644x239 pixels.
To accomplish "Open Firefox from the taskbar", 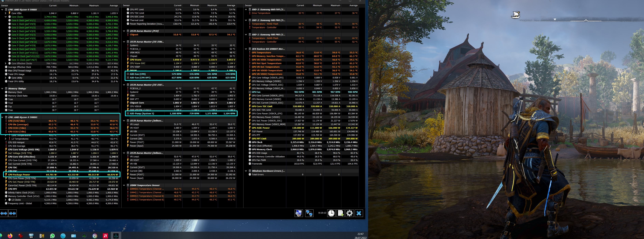I will (10, 236).
